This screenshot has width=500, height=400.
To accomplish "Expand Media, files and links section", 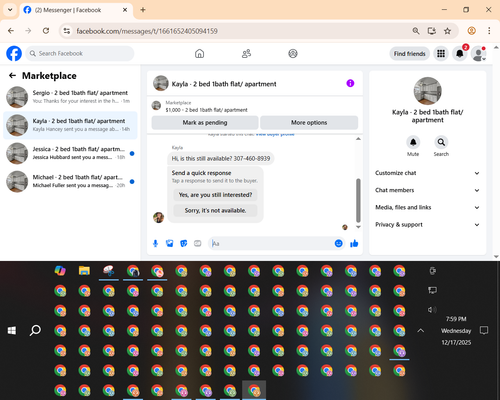I will point(428,207).
